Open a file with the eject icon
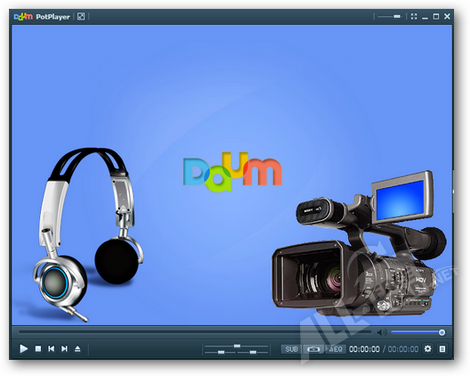470x376 pixels. [77, 349]
